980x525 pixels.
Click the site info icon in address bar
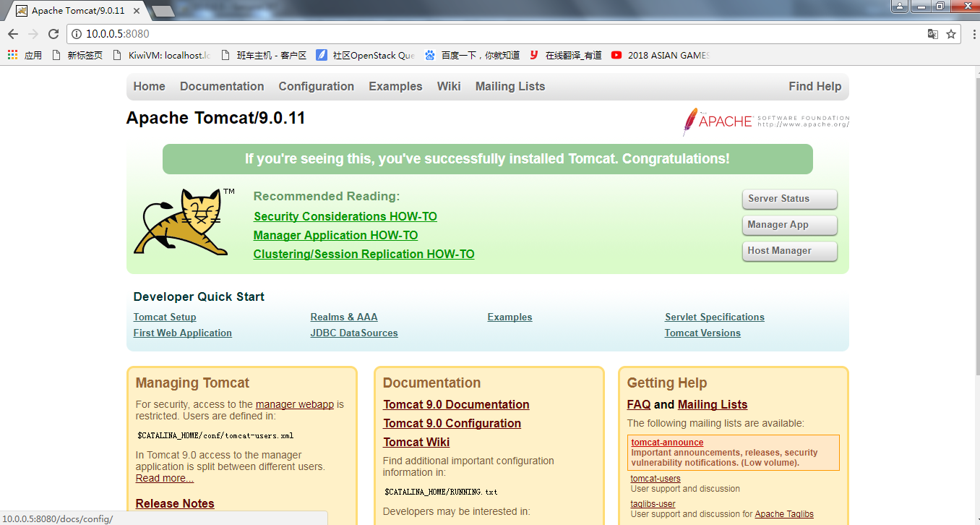[x=77, y=34]
